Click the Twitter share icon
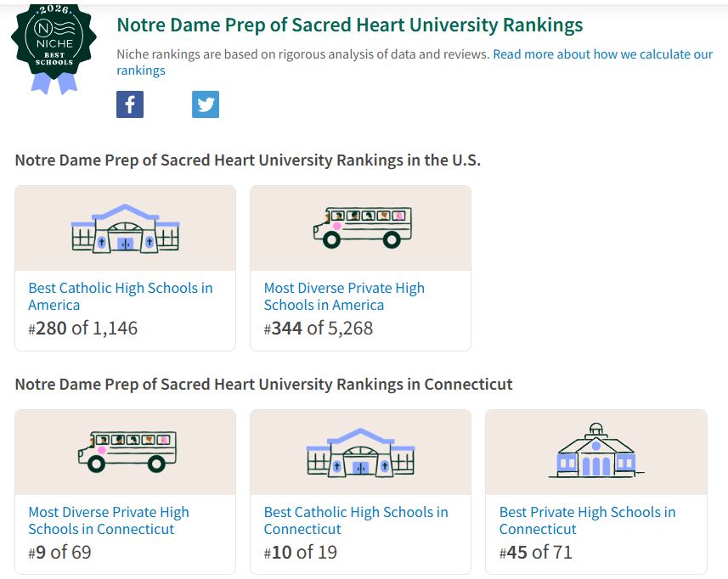The image size is (728, 579). [x=206, y=104]
